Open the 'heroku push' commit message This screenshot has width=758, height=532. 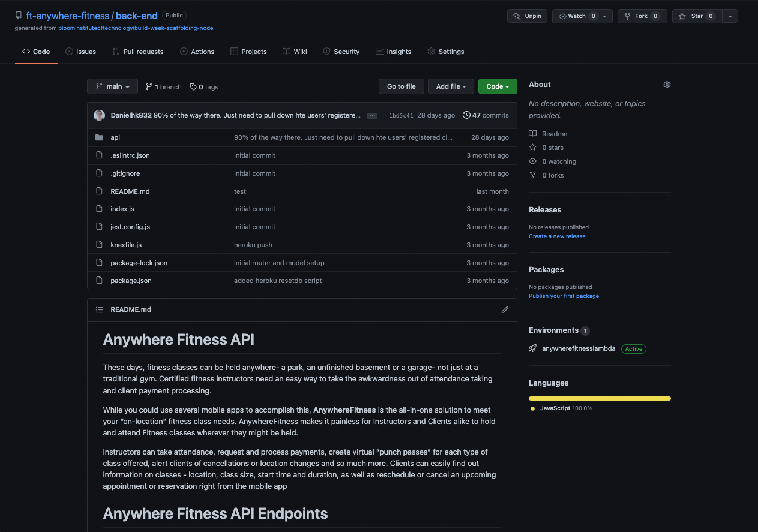tap(253, 245)
